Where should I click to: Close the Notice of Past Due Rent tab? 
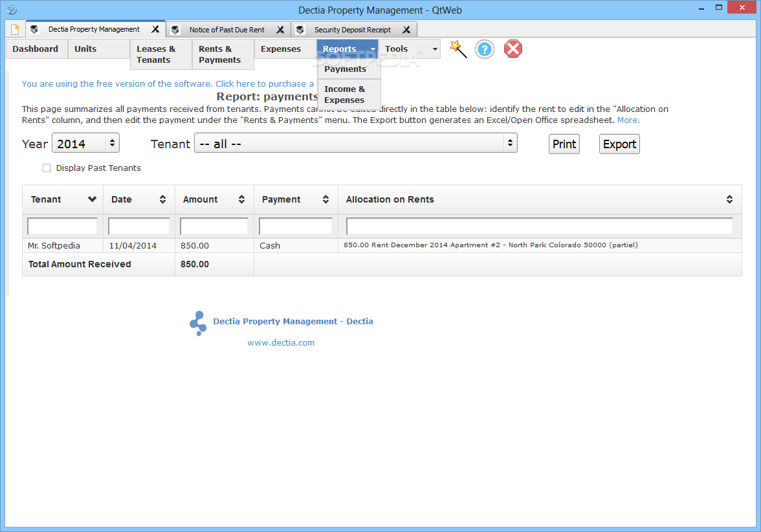click(x=280, y=30)
